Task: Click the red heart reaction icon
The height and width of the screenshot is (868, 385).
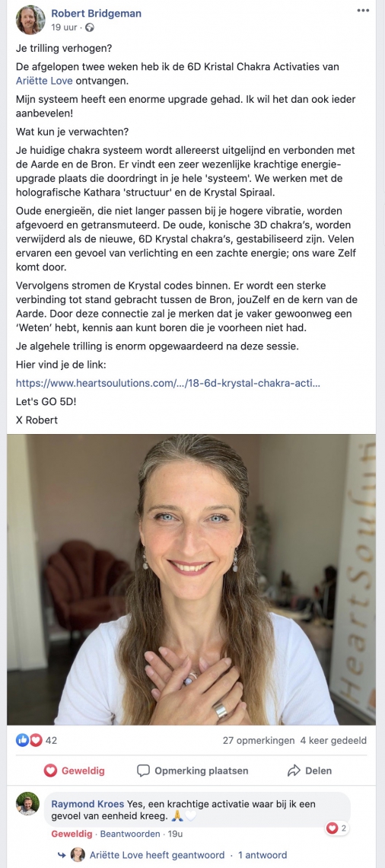Action: click(36, 740)
